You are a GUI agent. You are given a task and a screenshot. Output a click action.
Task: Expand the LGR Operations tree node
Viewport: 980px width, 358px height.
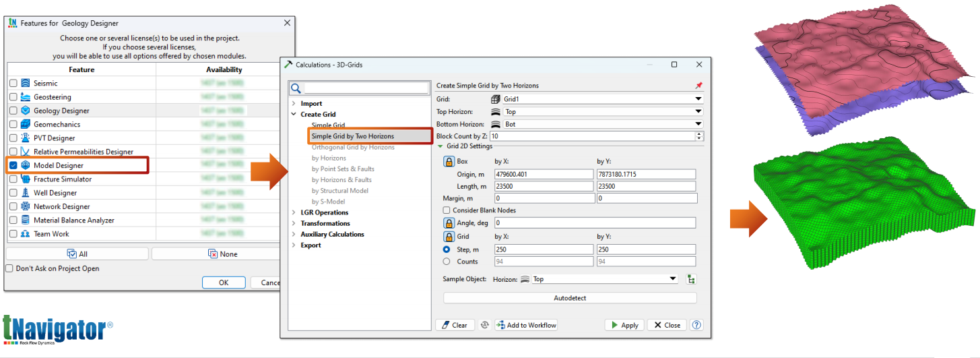(x=294, y=212)
